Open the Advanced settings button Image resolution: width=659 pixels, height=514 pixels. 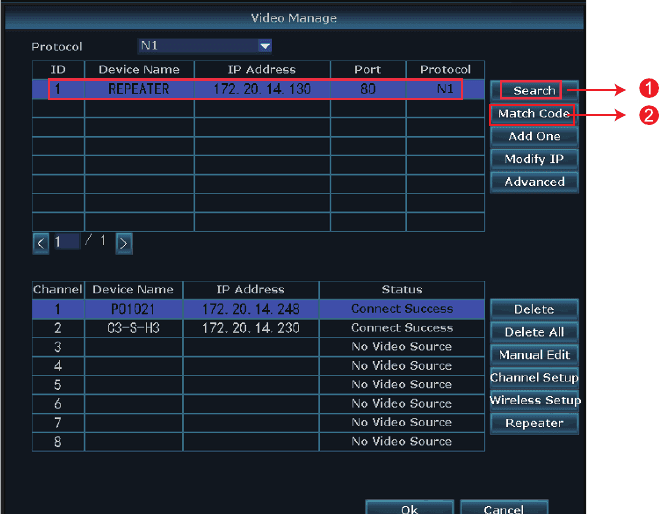tap(534, 182)
